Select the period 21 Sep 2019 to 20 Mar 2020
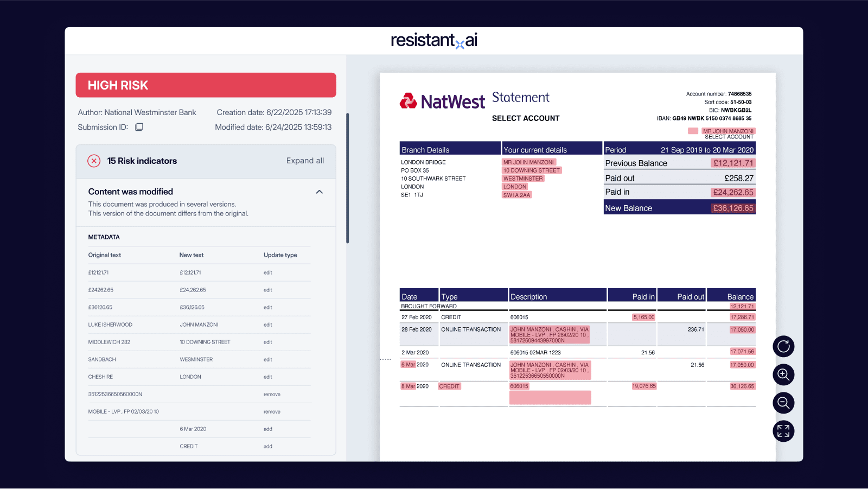This screenshot has width=868, height=489. (x=707, y=150)
